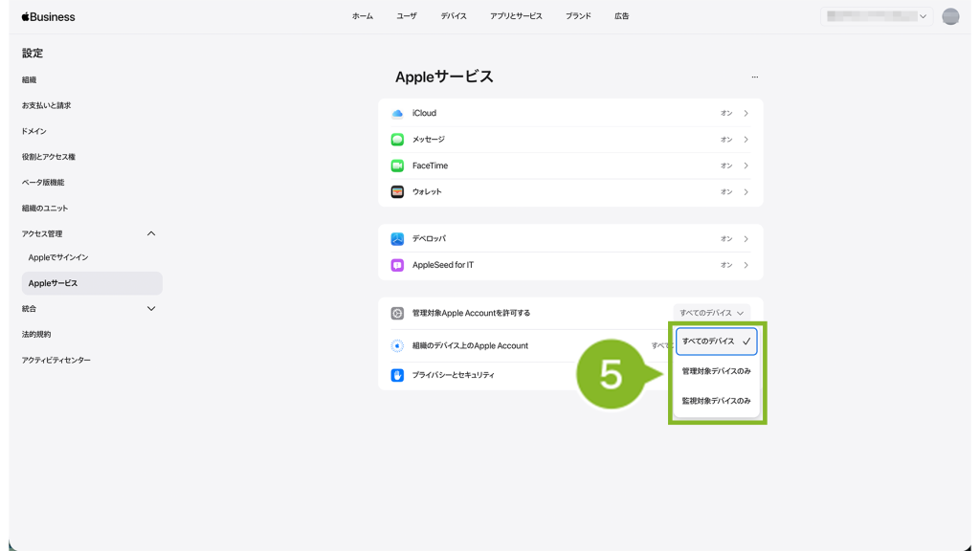
Task: Choose 管理対象デバイスのみ option
Action: coord(716,371)
